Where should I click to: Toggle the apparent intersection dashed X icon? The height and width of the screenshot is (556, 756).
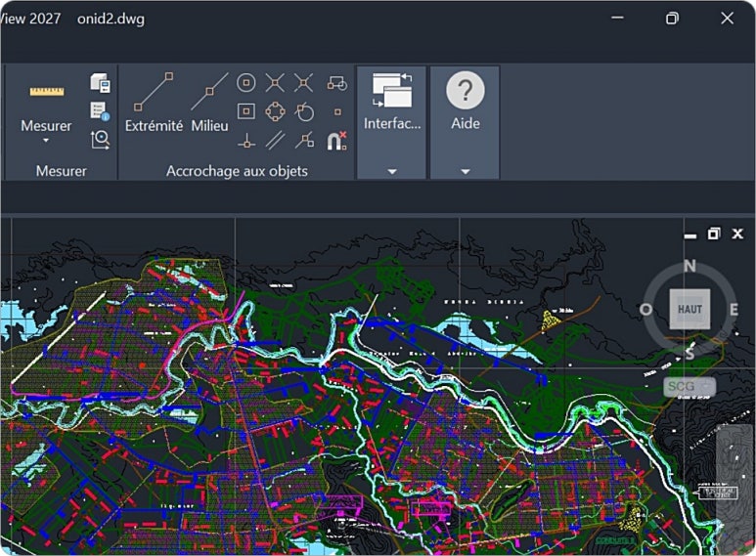(304, 83)
